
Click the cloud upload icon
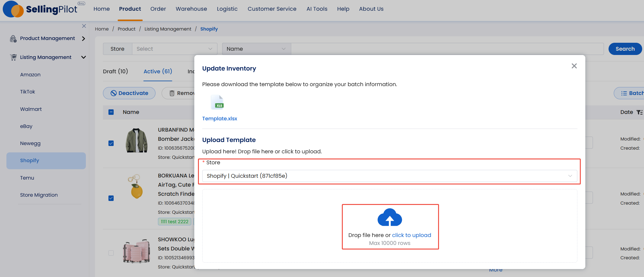pyautogui.click(x=390, y=217)
